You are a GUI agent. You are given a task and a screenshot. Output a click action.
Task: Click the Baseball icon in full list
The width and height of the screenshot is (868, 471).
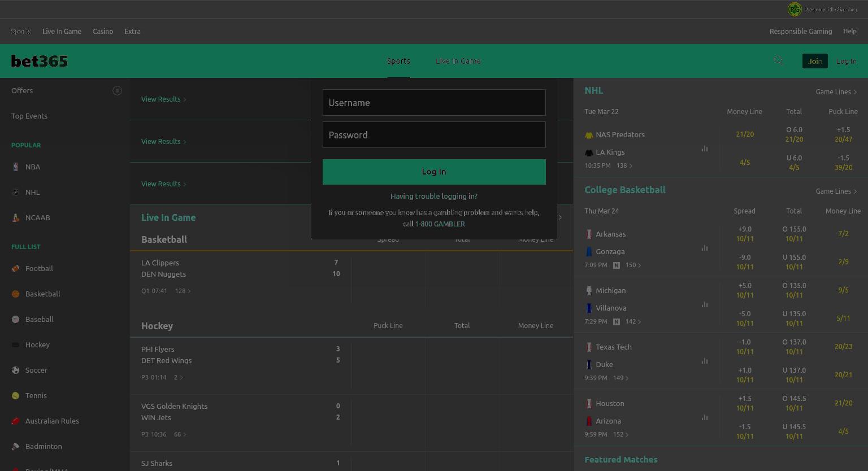coord(15,319)
